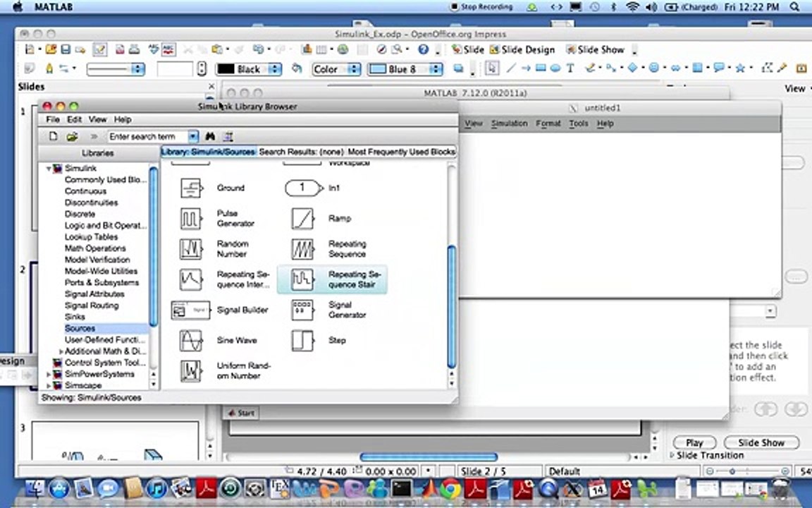Open the Blue 8 fill color dropdown
The width and height of the screenshot is (812, 508).
(436, 69)
